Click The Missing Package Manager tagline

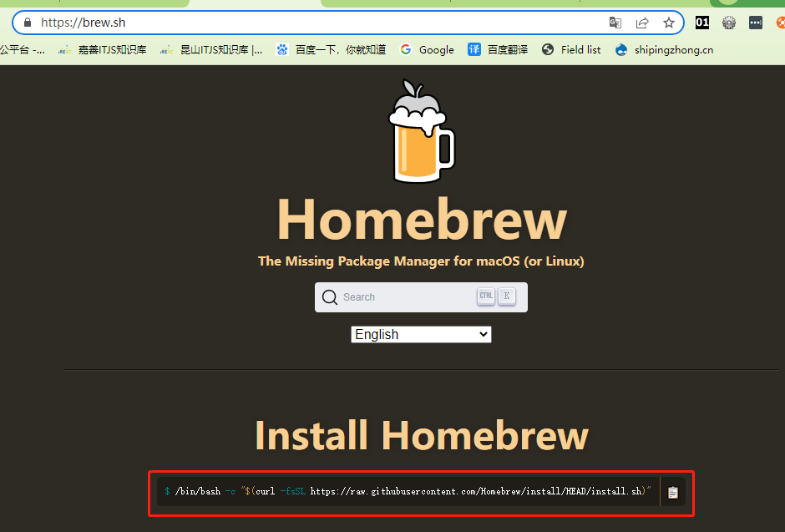pyautogui.click(x=421, y=261)
